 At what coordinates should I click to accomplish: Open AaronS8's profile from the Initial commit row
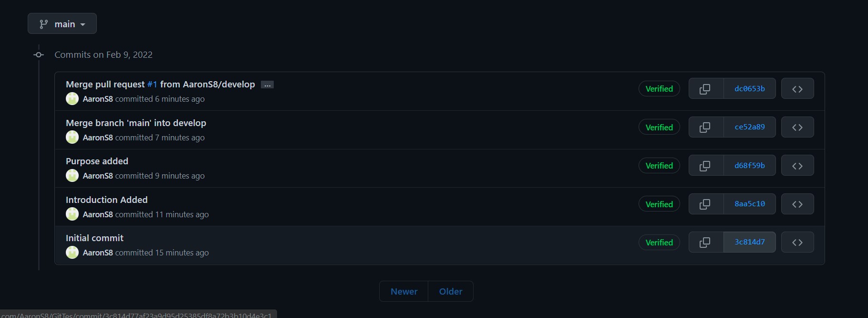[x=98, y=253]
